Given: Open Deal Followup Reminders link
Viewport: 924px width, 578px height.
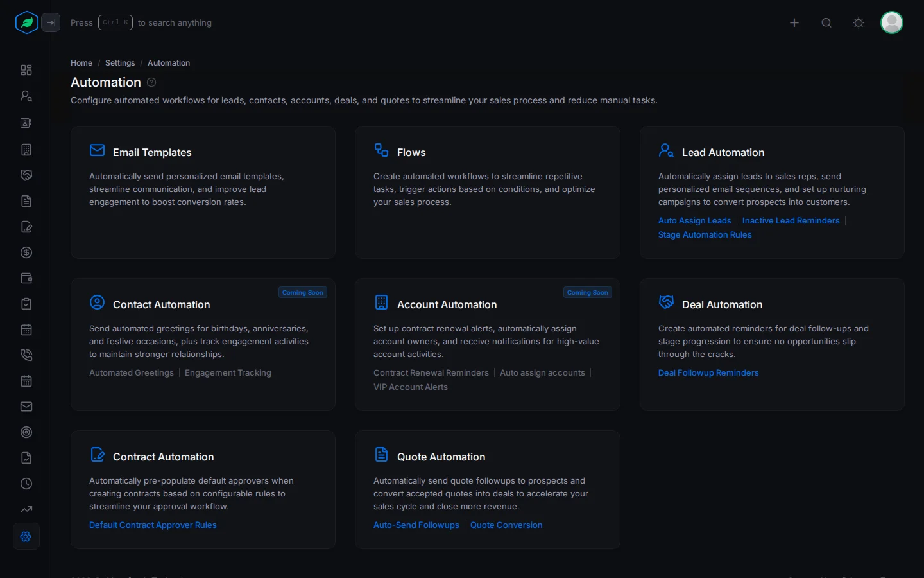Looking at the screenshot, I should 708,372.
